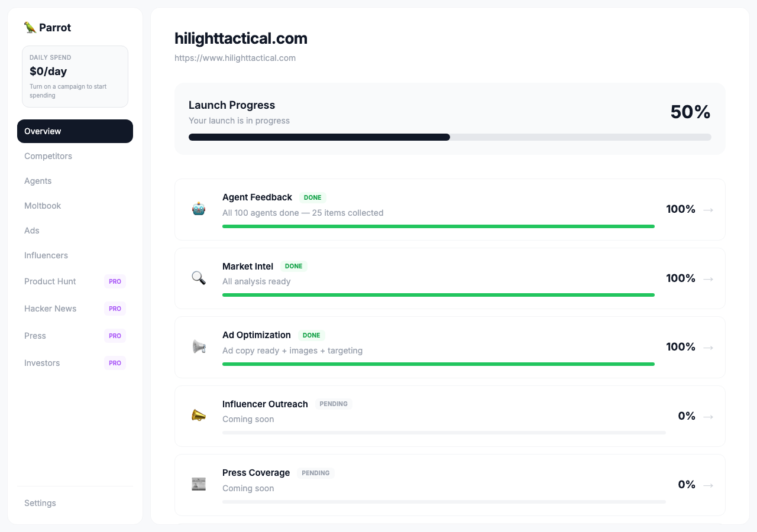757x532 pixels.
Task: Open Ad Optimization via its arrow icon
Action: (708, 347)
